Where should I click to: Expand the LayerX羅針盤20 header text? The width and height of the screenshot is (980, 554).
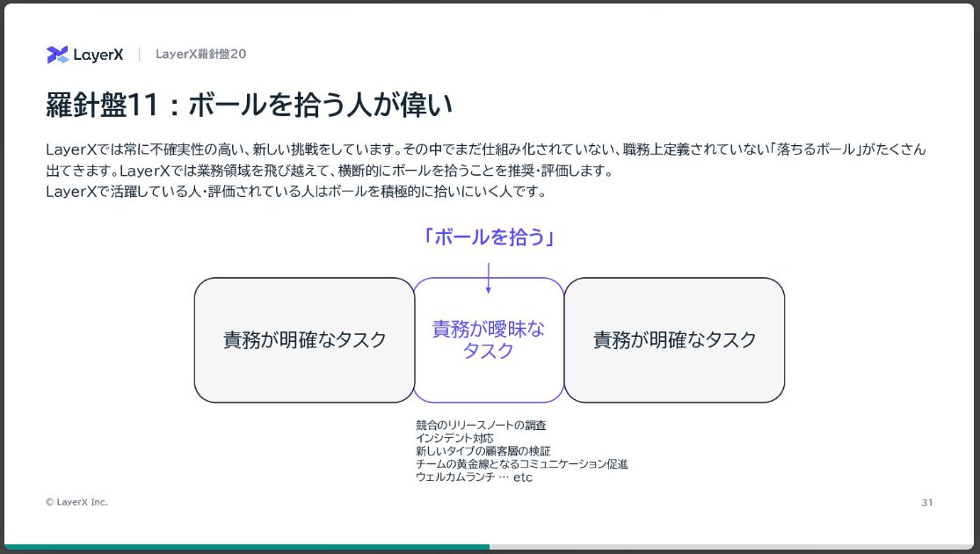[x=200, y=54]
